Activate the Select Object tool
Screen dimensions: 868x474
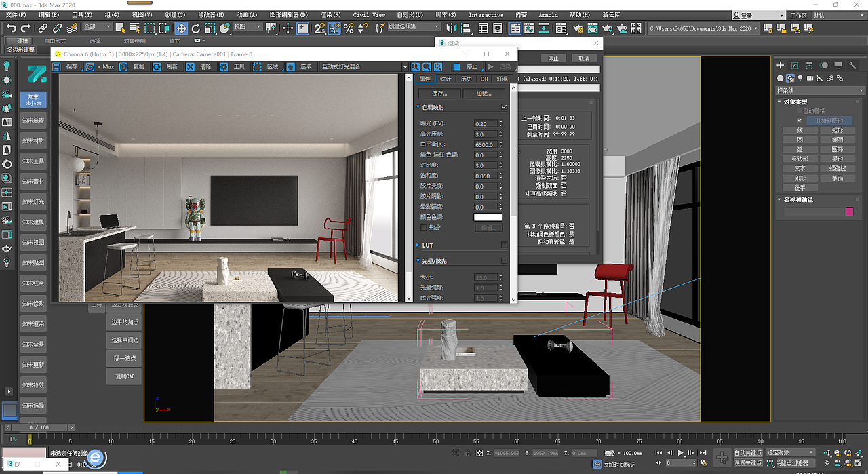point(121,28)
